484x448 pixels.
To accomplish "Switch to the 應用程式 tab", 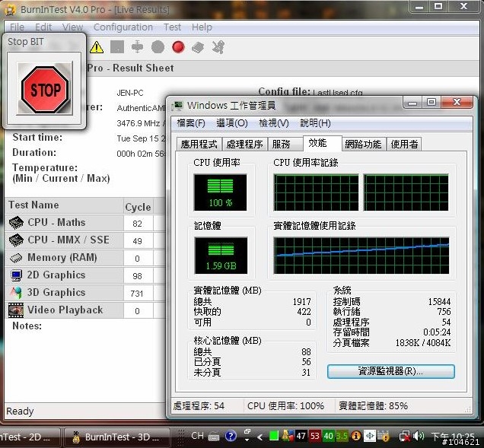I will pos(199,144).
